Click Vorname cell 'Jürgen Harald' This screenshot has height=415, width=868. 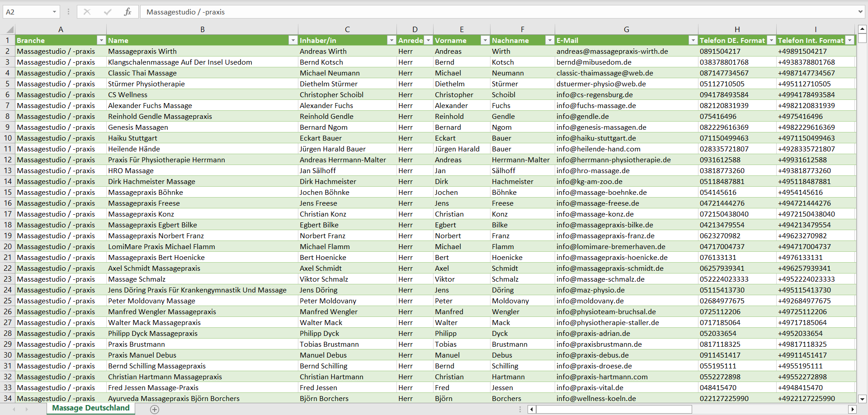(462, 149)
